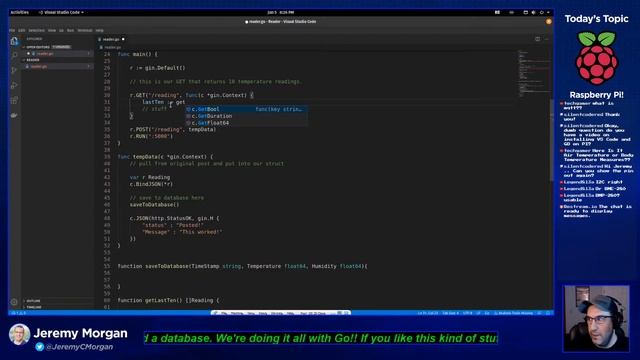Click LF line ending in status bar
This screenshot has height=360, width=640.
click(478, 313)
